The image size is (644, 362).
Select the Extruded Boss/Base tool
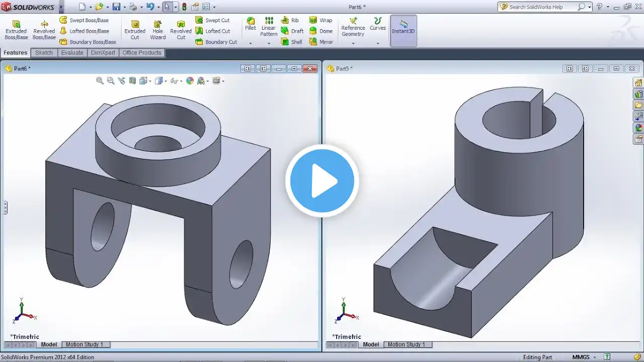(16, 30)
